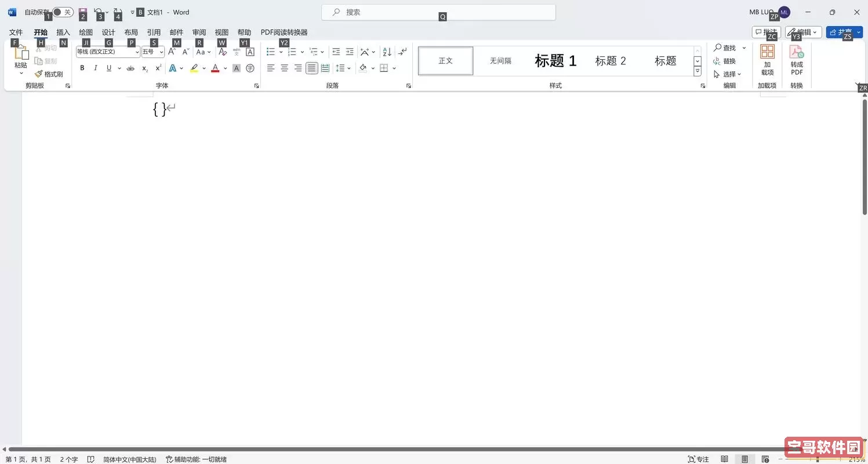The height and width of the screenshot is (464, 868).
Task: Click the Find button
Action: click(x=725, y=48)
